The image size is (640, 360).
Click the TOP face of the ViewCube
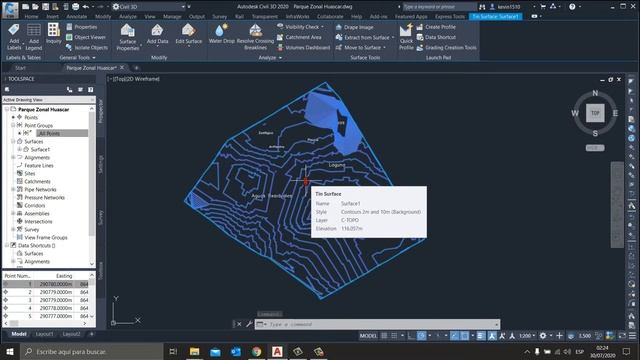(x=595, y=113)
